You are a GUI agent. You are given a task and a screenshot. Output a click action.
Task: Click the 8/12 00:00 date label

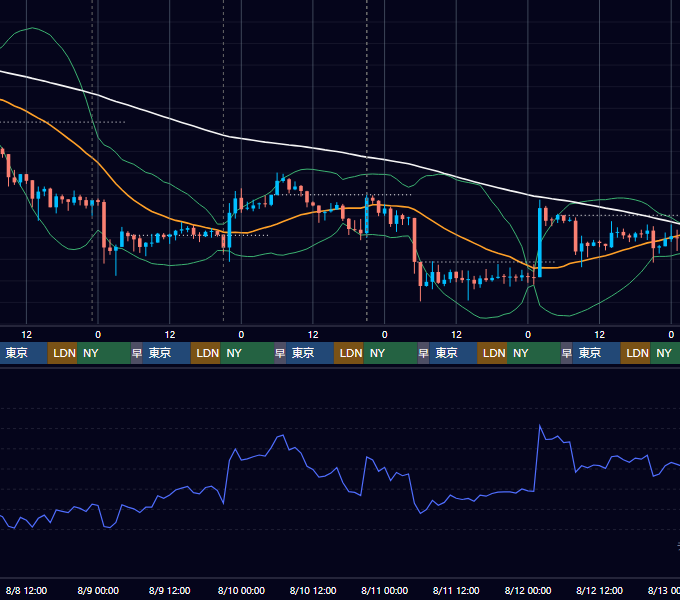tap(528, 590)
